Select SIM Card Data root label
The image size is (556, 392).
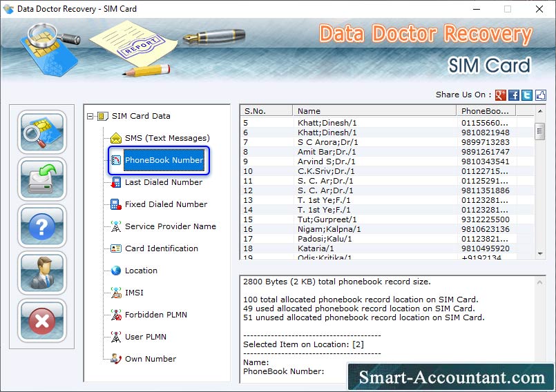tap(141, 116)
